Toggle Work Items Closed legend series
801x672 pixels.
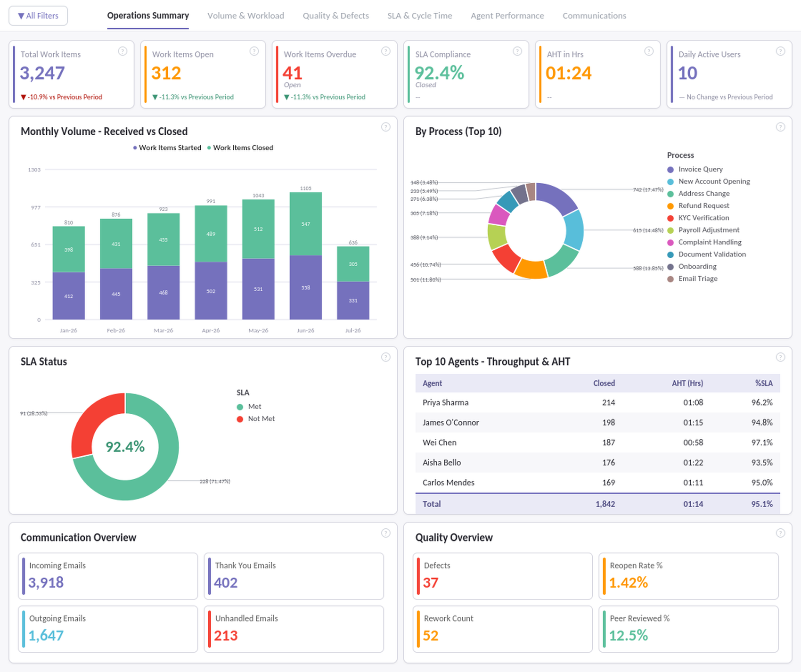(240, 148)
